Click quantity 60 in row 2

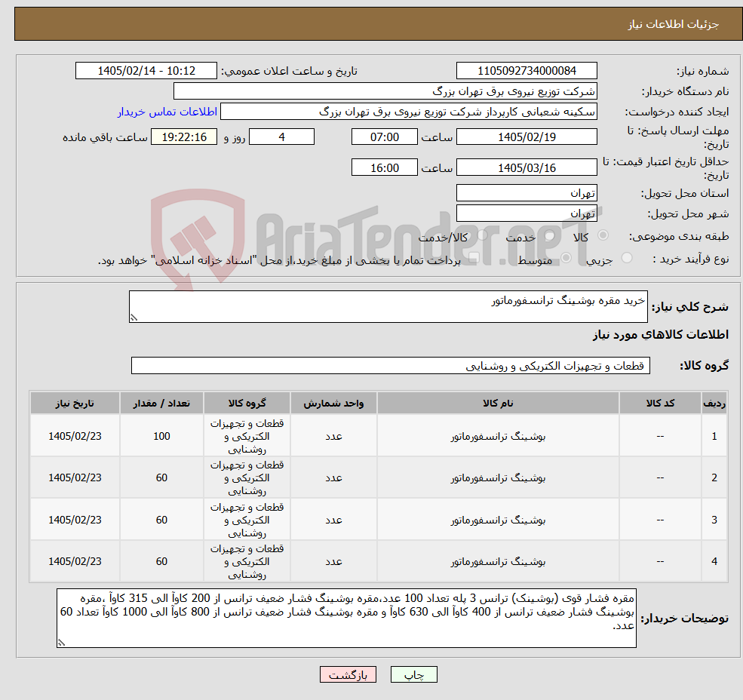(x=161, y=477)
